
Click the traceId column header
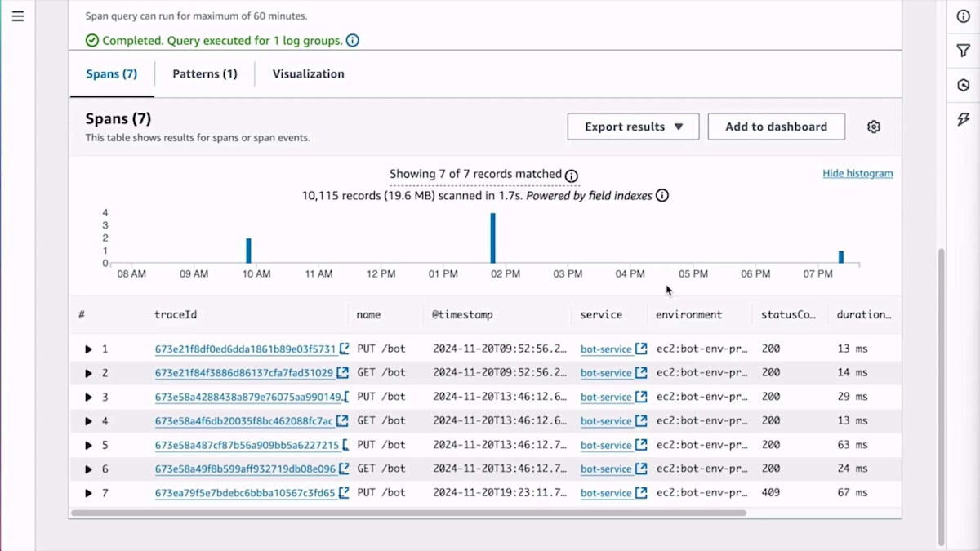pos(176,314)
